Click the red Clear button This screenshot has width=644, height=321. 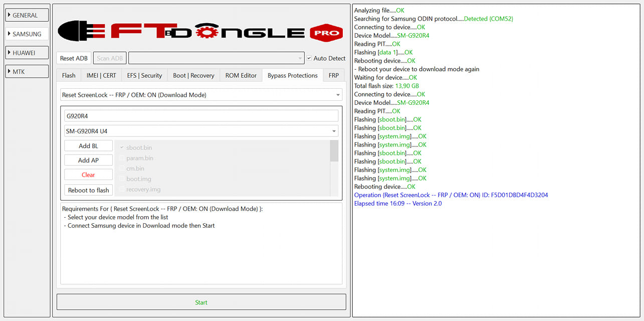pos(88,175)
